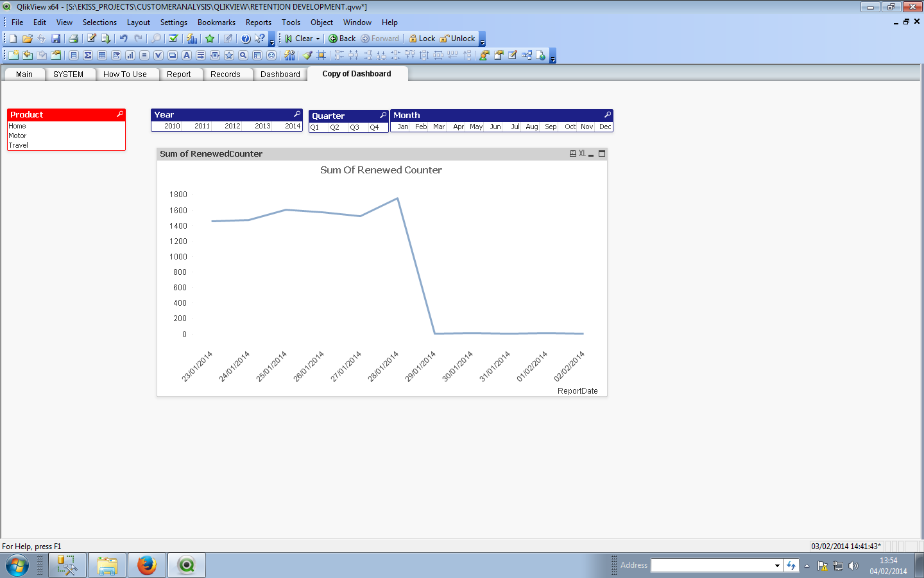
Task: Select Q3 in the Quarter list box
Action: pyautogui.click(x=354, y=127)
